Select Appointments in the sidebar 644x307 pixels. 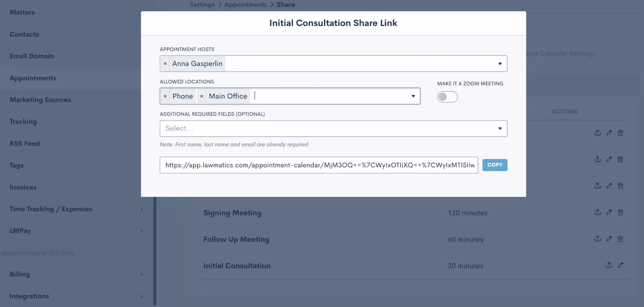pos(33,78)
